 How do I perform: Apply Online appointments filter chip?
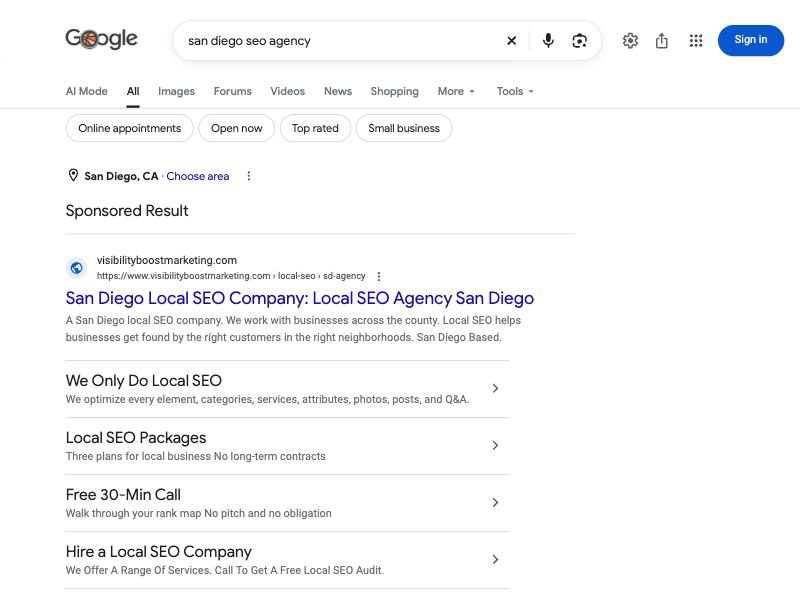130,128
